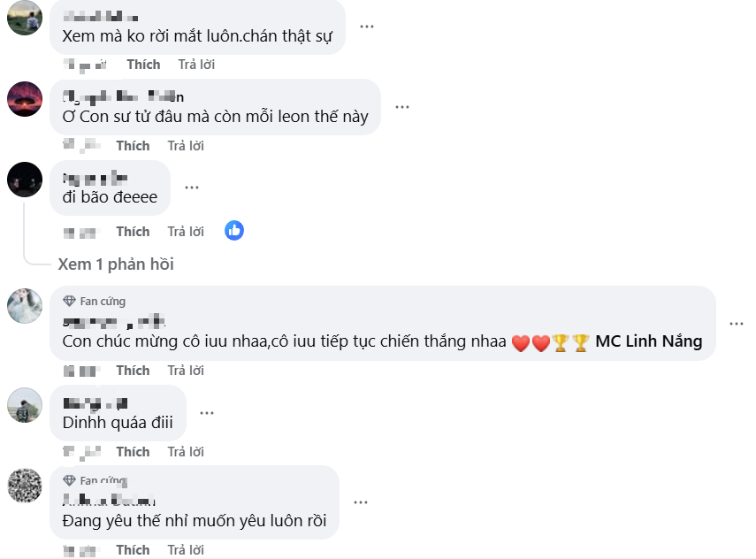Click more options next to "Dinhh quá điii"
The image size is (756, 559).
pos(208,412)
